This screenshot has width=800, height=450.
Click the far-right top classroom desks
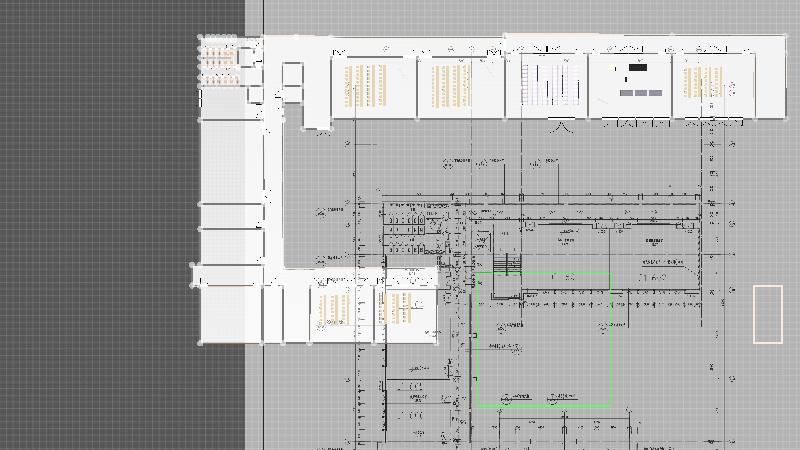tap(703, 83)
